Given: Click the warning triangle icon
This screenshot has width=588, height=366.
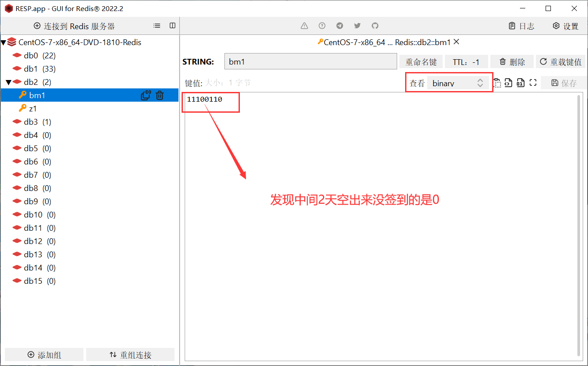Looking at the screenshot, I should click(304, 26).
